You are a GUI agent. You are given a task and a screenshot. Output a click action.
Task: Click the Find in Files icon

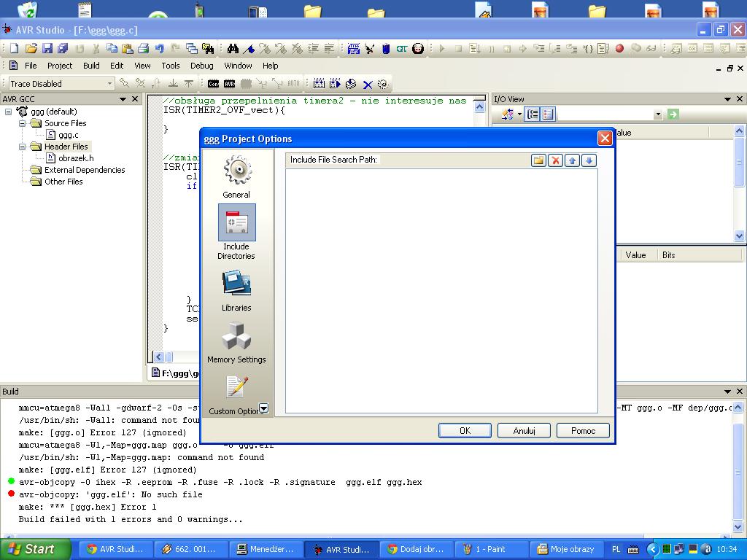(x=208, y=48)
